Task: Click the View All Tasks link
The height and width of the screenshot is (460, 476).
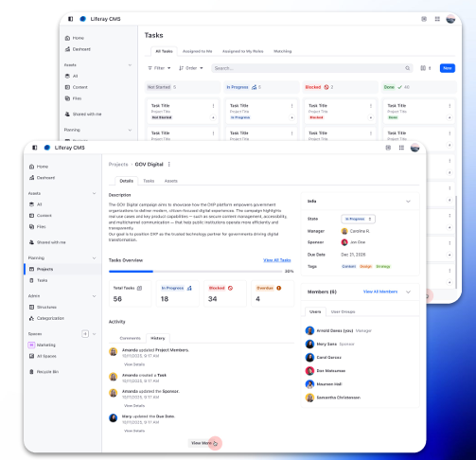Action: click(x=277, y=260)
